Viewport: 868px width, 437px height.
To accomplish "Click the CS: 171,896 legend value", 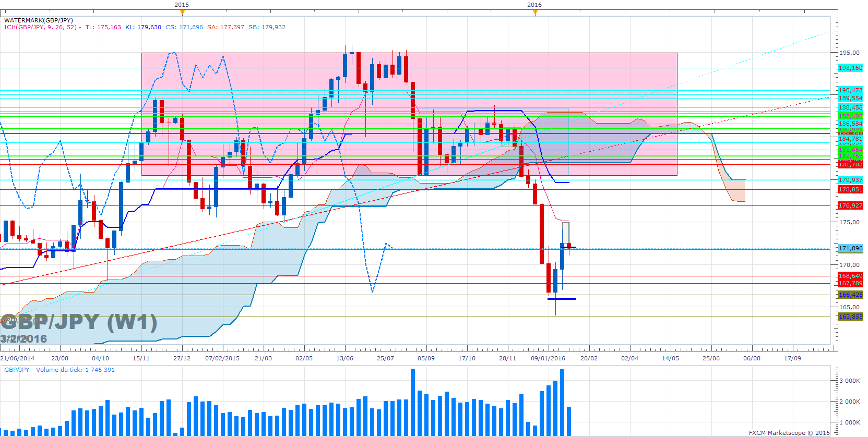I will 184,27.
